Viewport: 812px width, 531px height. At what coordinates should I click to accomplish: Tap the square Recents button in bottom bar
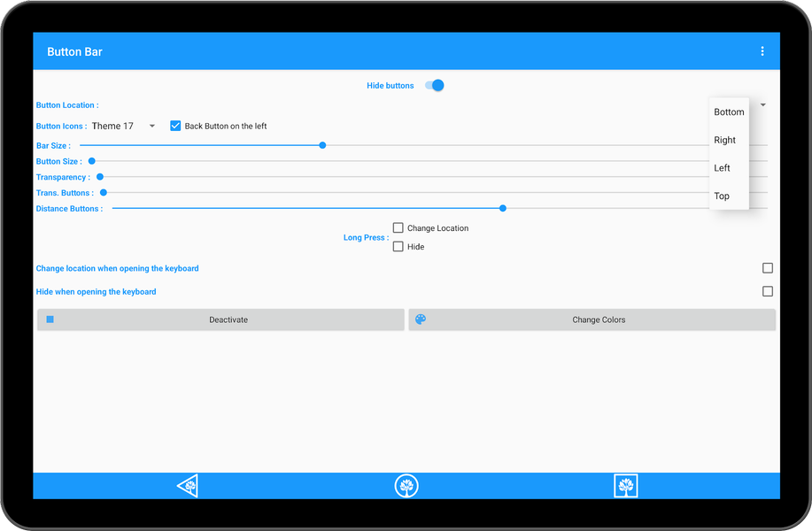click(x=625, y=486)
